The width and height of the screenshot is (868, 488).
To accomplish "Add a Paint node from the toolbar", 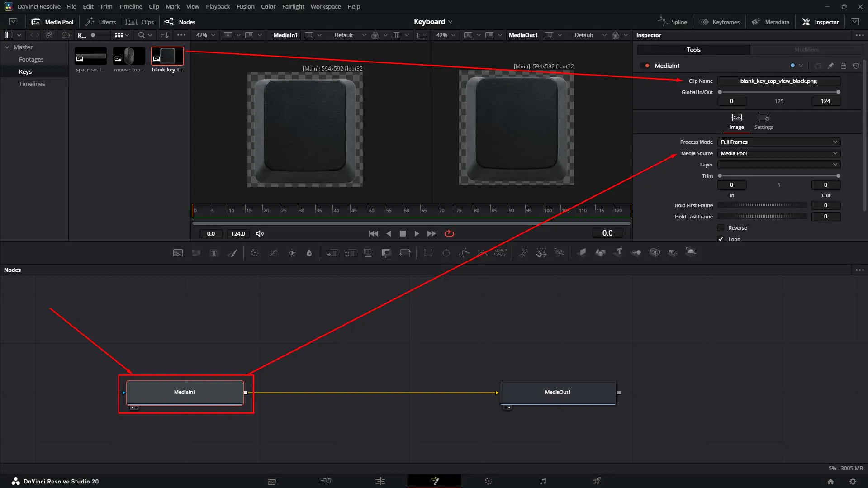I will [232, 253].
